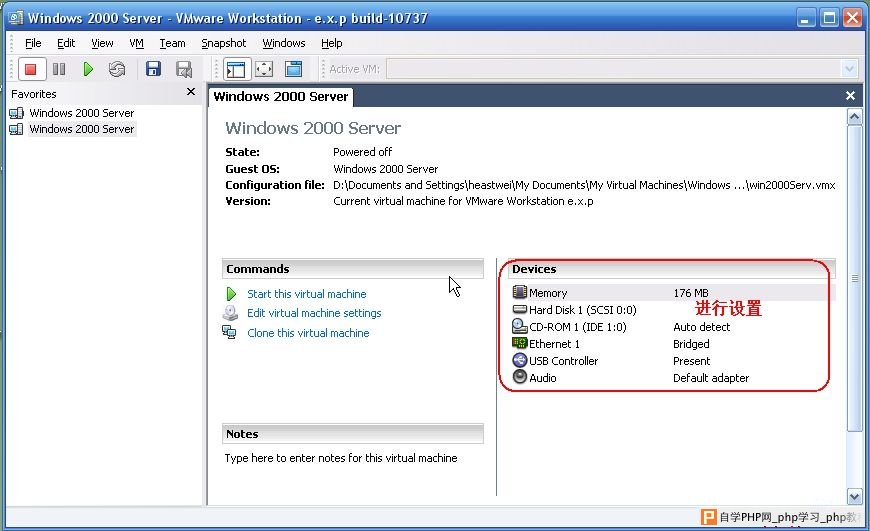Click the Ethernet 1 network card icon

[x=519, y=343]
